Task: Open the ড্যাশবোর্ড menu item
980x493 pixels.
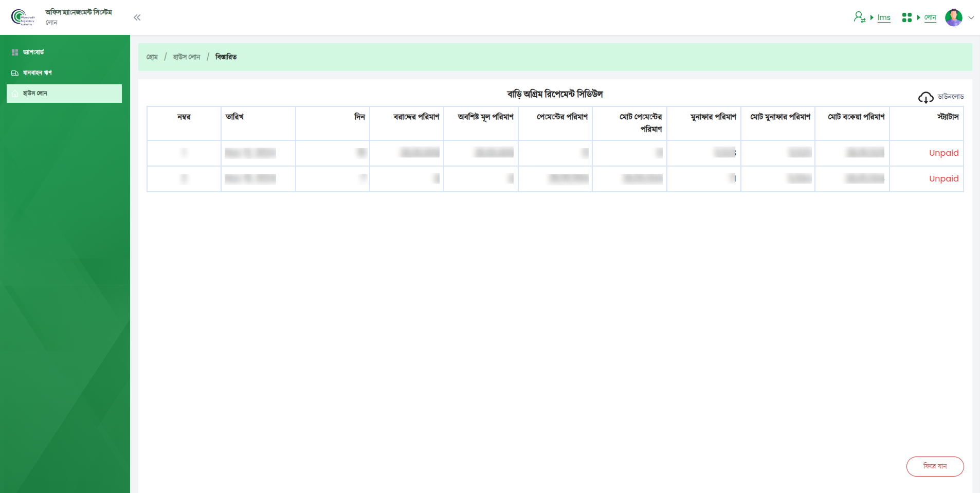Action: 64,52
